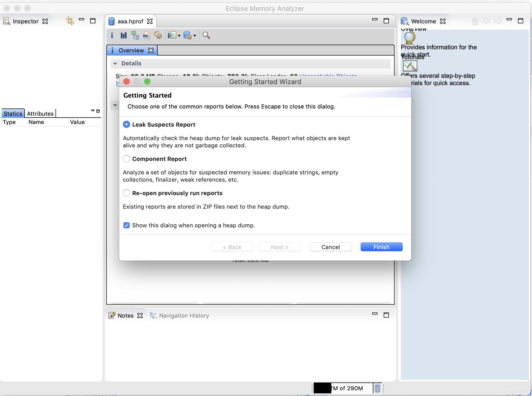Switch to the Navigation History tab
532x396 pixels.
tap(179, 316)
